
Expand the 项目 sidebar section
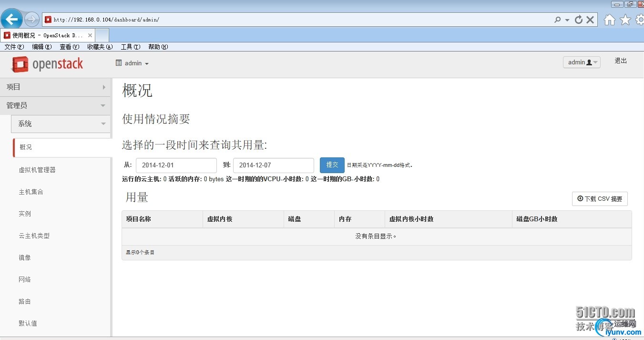pos(55,87)
